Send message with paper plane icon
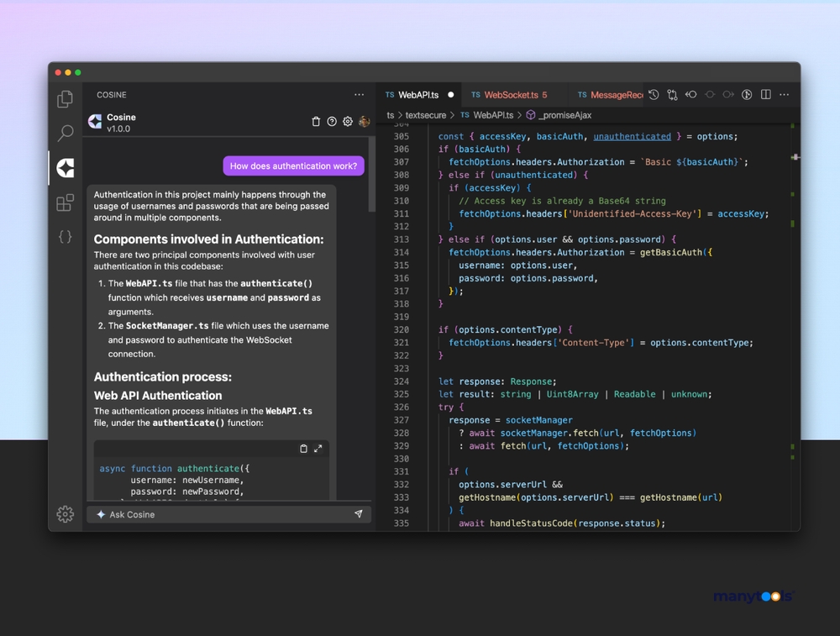 (359, 514)
